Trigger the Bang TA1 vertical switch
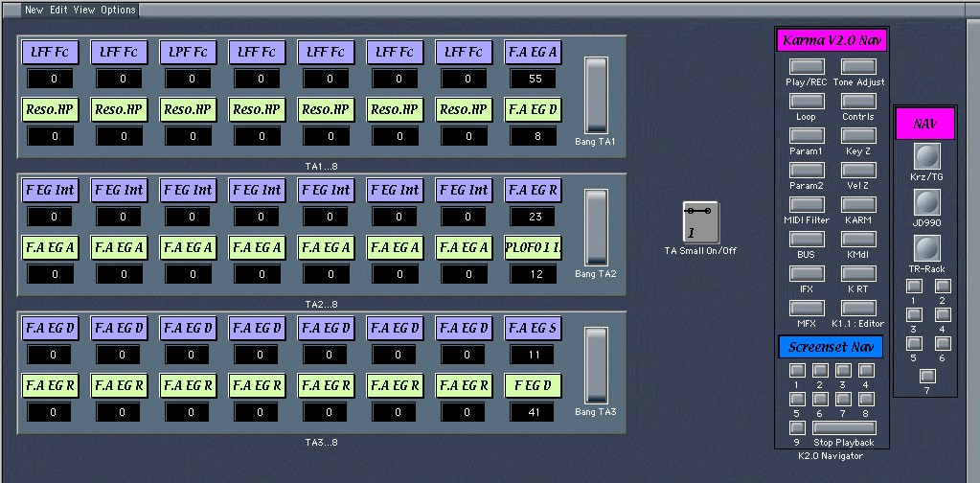Image resolution: width=980 pixels, height=483 pixels. (596, 95)
